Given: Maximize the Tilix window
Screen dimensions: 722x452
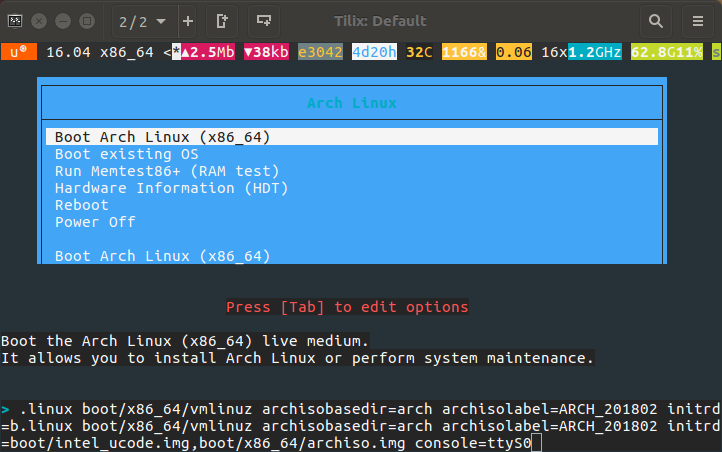Looking at the screenshot, I should [x=87, y=21].
